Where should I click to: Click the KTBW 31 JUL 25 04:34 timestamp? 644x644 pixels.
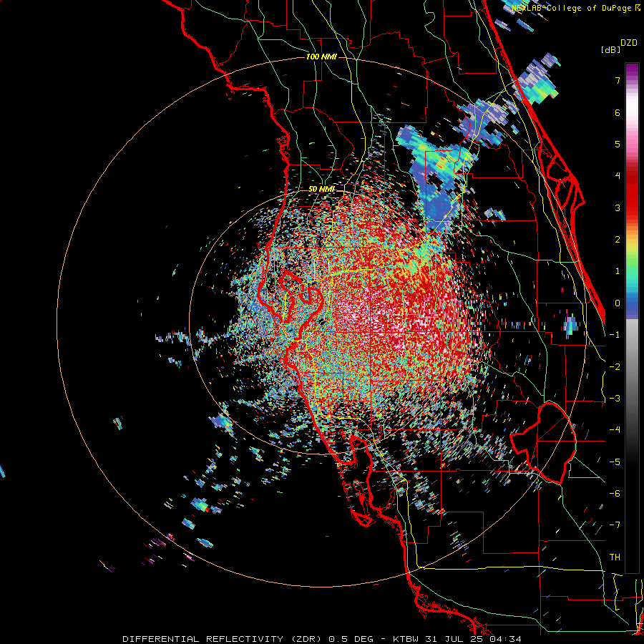457,639
